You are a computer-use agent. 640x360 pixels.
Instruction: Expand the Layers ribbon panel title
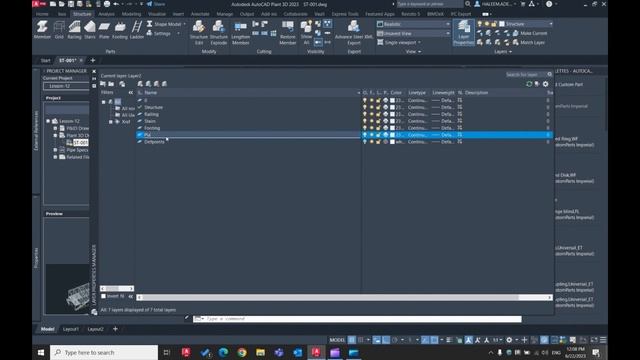[503, 52]
